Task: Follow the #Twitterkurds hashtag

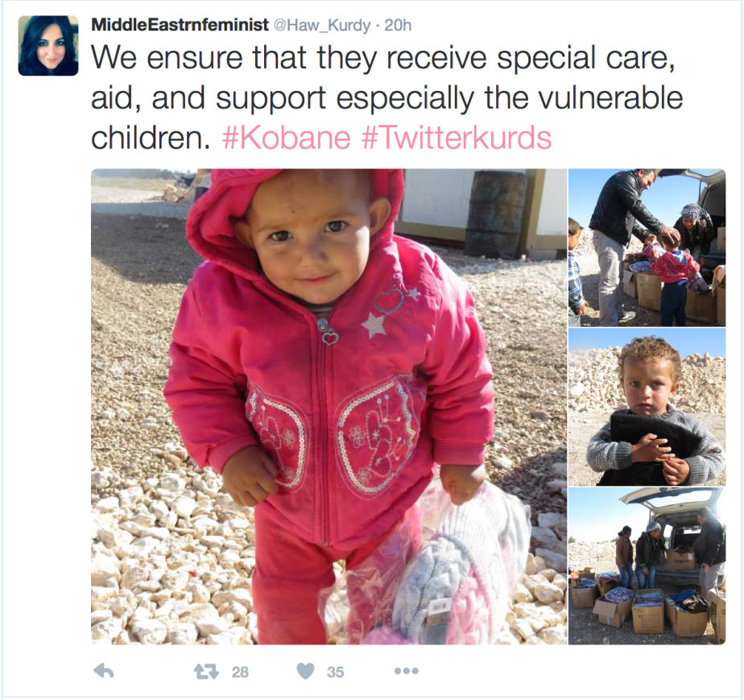Action: point(457,138)
